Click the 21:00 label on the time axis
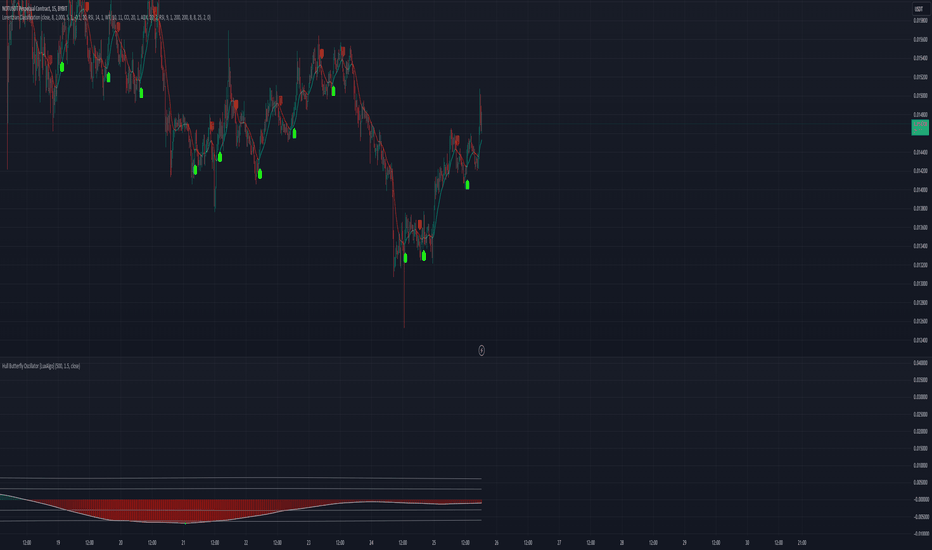Viewport: 932px width, 550px height. (x=802, y=543)
